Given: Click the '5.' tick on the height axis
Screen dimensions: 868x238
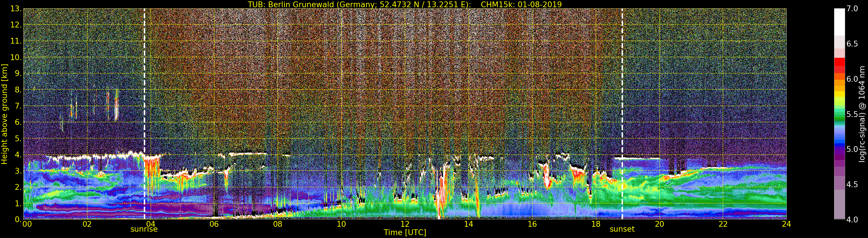Looking at the screenshot, I should point(18,138).
